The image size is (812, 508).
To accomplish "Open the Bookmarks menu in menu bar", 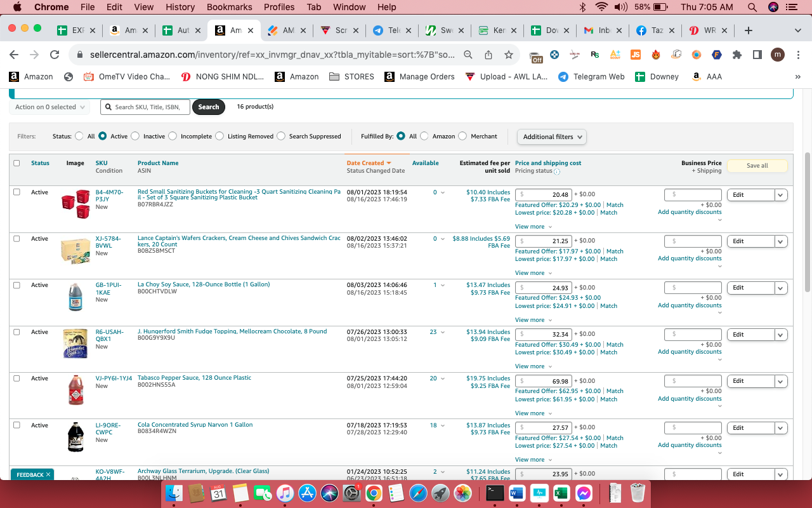I will (x=230, y=7).
